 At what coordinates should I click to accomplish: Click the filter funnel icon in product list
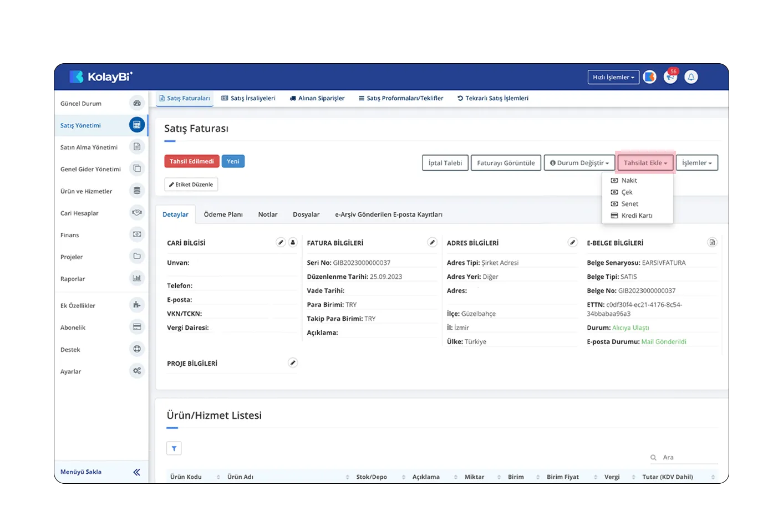tap(174, 448)
